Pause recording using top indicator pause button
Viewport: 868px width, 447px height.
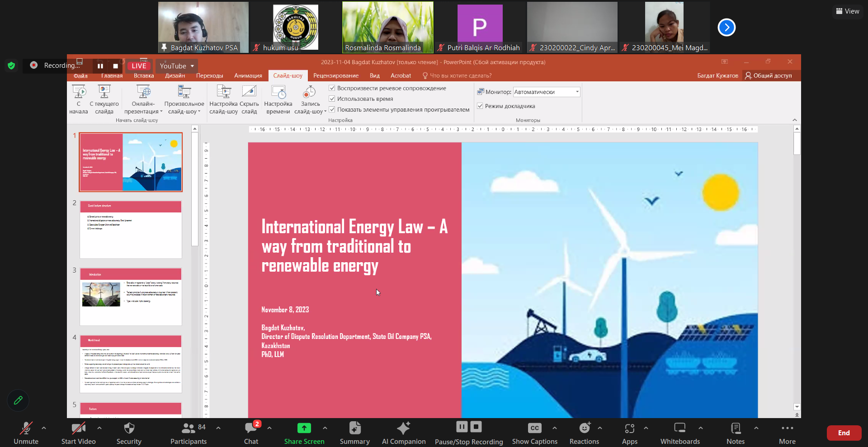click(x=100, y=66)
